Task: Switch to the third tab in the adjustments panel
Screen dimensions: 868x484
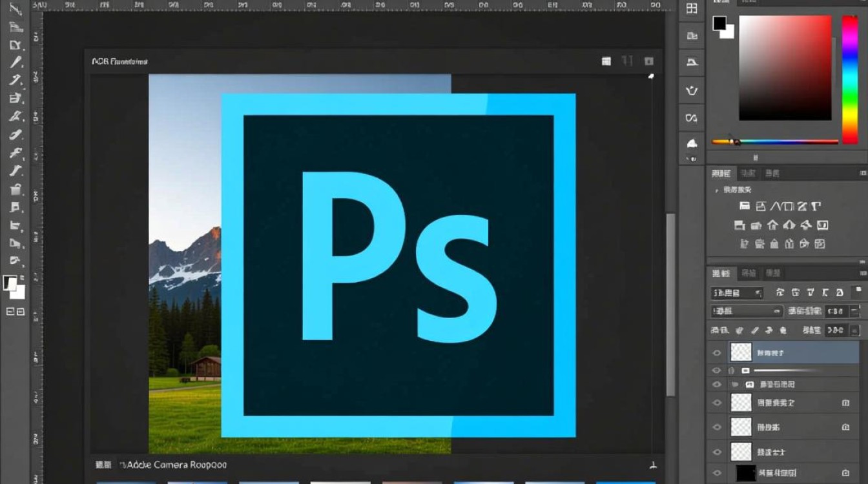Action: pos(772,173)
